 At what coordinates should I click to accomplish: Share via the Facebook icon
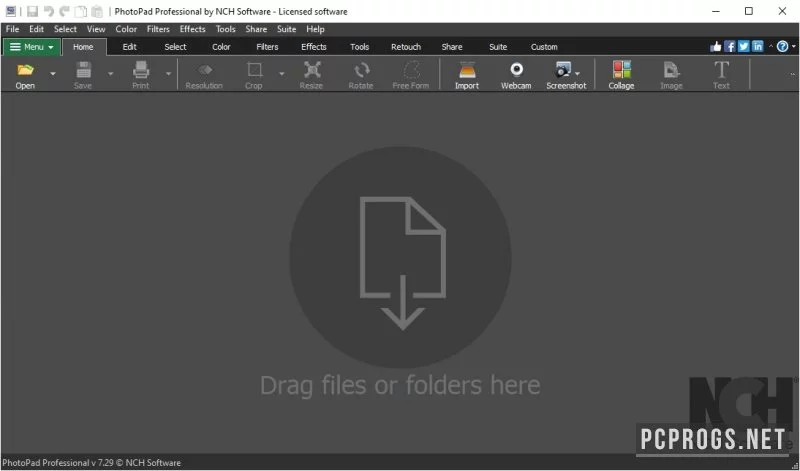[730, 46]
